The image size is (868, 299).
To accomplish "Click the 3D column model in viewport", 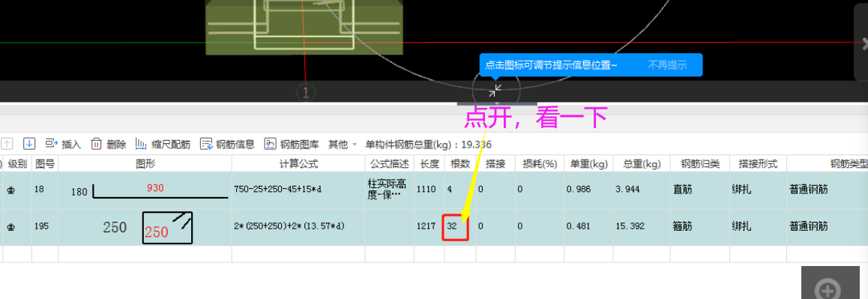I will coord(304,27).
